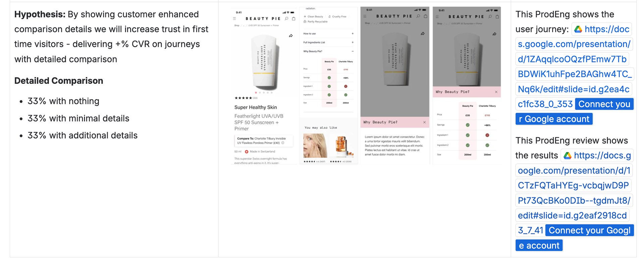Viewport: 644px width, 261px height.
Task: Tap the share arrow icon on first product mockup
Action: (291, 36)
